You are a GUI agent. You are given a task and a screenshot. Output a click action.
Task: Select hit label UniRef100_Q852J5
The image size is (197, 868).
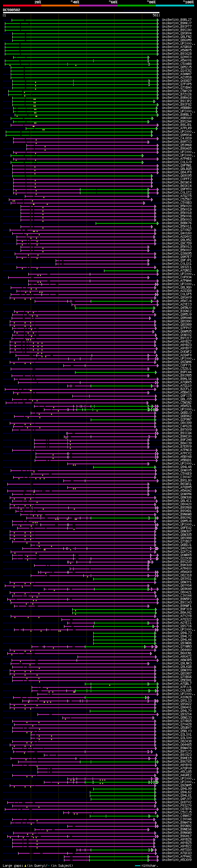176,67
